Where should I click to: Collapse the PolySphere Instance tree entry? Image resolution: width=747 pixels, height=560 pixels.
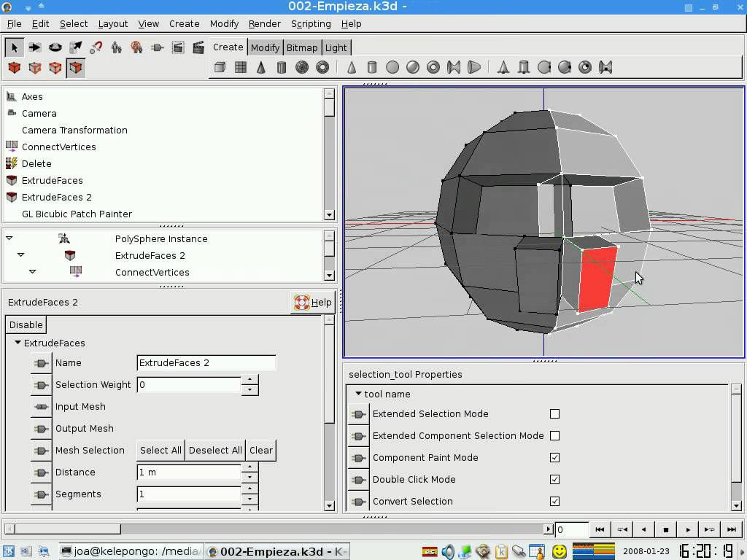pos(8,237)
